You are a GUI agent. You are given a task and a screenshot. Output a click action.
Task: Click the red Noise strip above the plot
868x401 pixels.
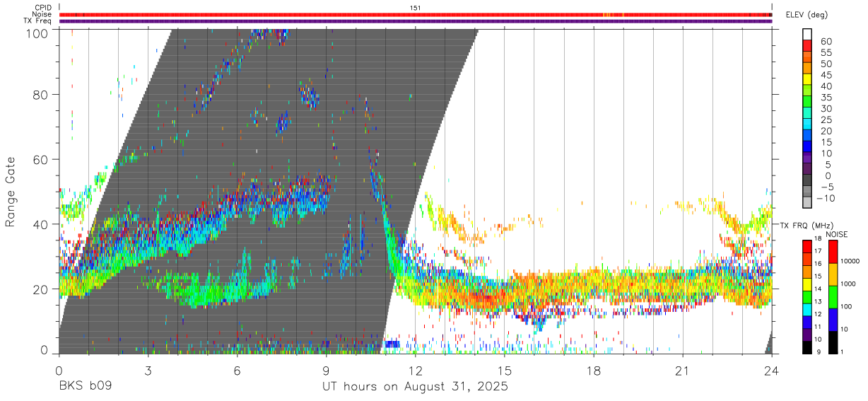416,14
